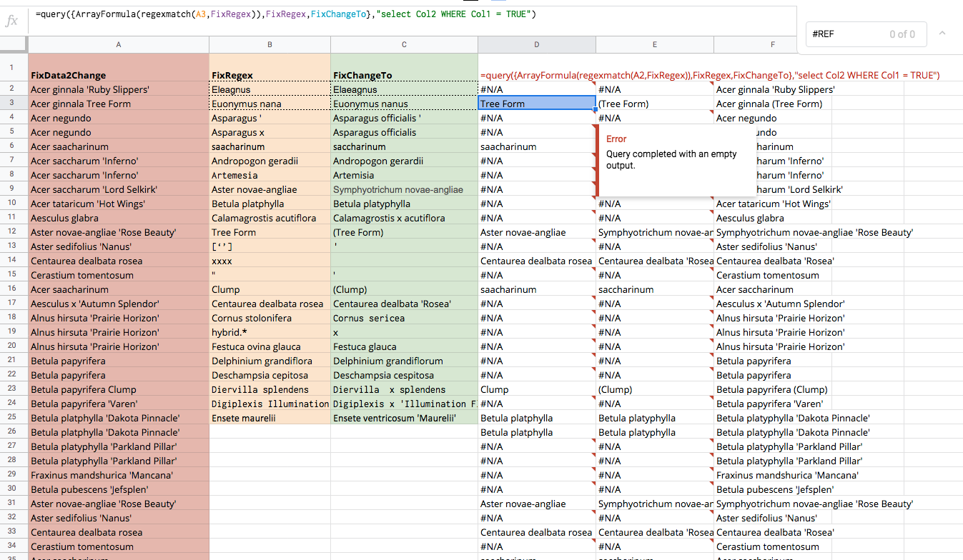Select 'Acer ginnala (Tree Form)' in column F
Image resolution: width=963 pixels, height=560 pixels.
pyautogui.click(x=773, y=104)
